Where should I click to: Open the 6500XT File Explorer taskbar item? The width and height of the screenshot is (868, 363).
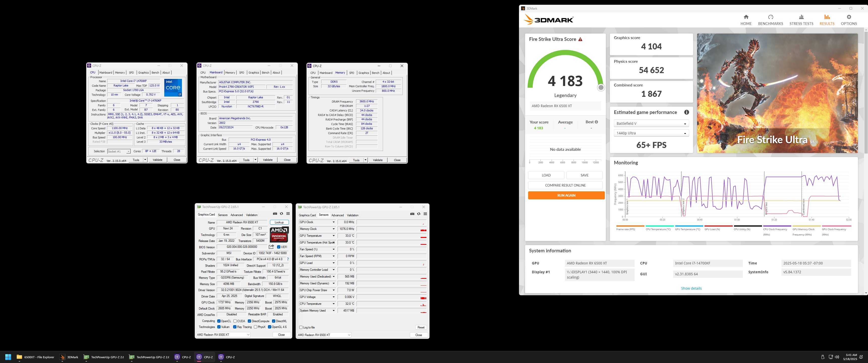click(x=35, y=357)
